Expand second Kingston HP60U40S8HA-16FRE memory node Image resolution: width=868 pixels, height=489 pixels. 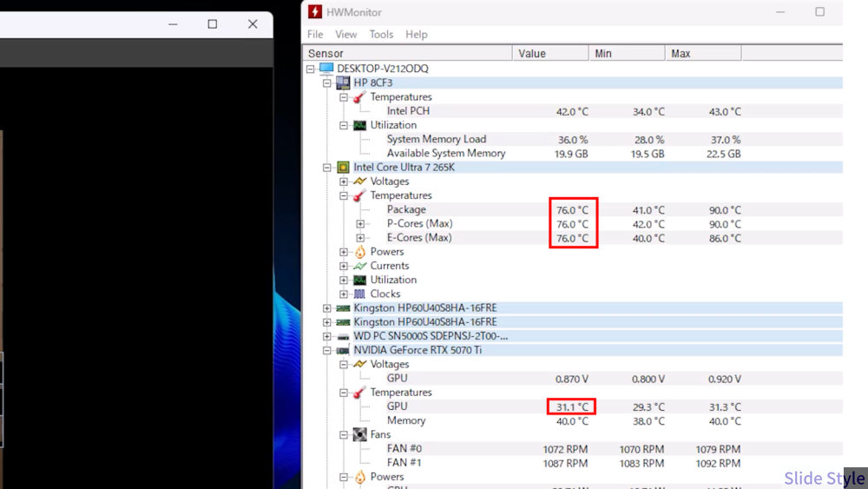[x=327, y=322]
